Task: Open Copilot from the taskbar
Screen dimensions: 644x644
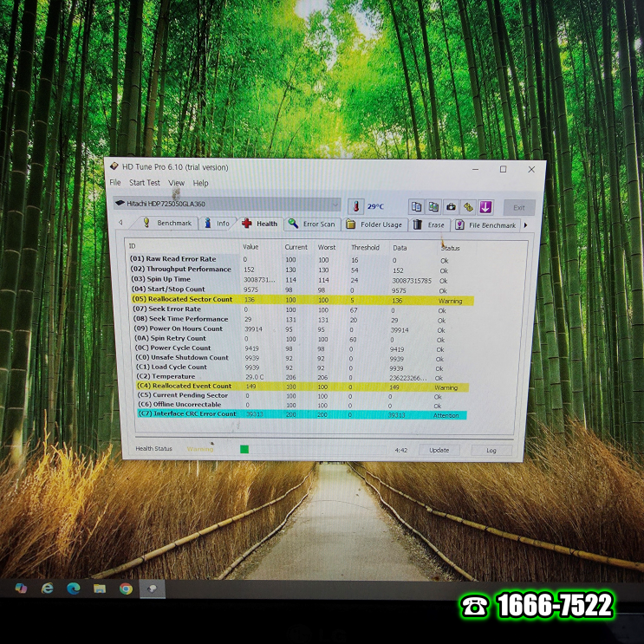Action: 21,589
